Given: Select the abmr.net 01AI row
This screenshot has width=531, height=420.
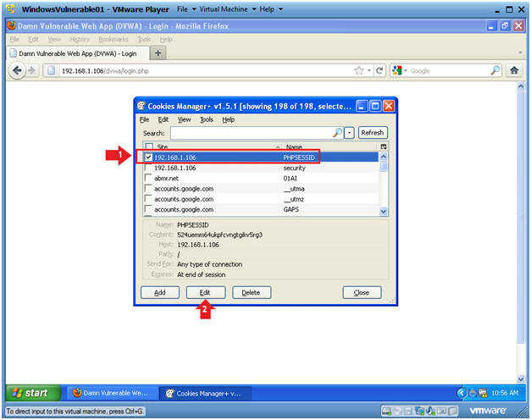Looking at the screenshot, I should (261, 178).
